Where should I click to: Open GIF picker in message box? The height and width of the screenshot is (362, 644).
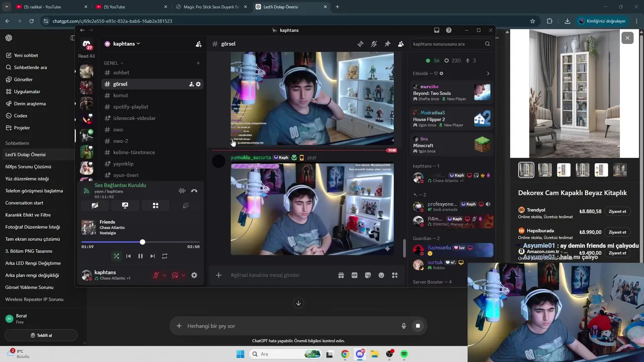click(354, 275)
